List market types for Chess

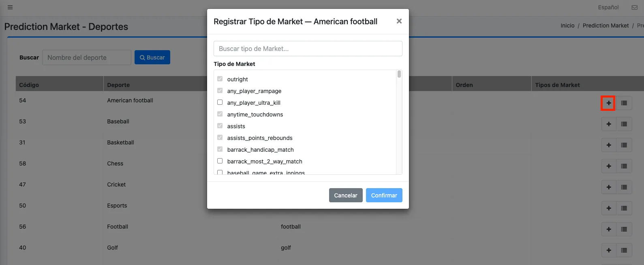click(624, 166)
